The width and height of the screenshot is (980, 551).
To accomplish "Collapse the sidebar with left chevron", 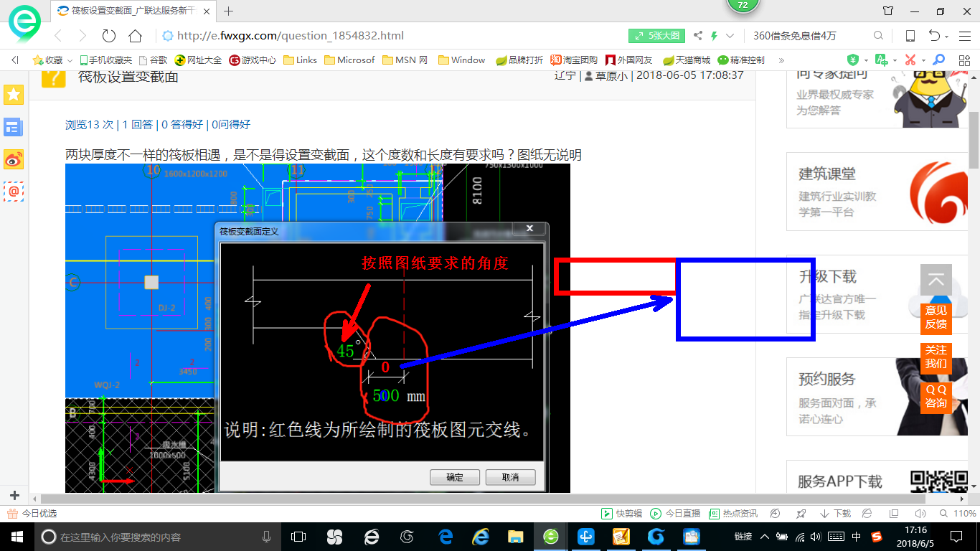I will (15, 60).
